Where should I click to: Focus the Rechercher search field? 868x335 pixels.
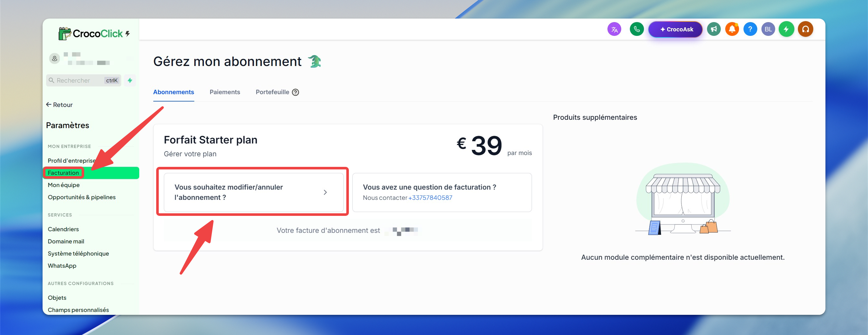84,80
